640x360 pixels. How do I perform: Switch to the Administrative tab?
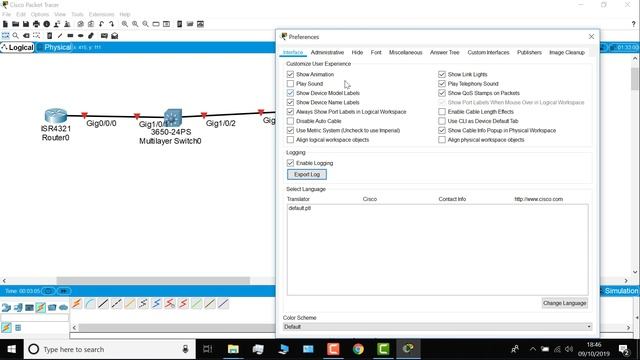tap(327, 52)
